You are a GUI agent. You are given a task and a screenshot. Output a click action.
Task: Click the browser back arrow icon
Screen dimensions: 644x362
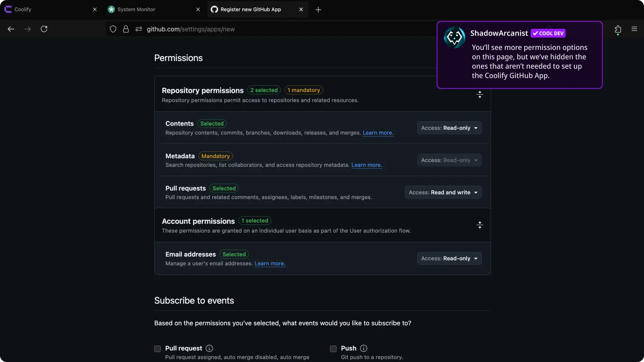pyautogui.click(x=11, y=29)
